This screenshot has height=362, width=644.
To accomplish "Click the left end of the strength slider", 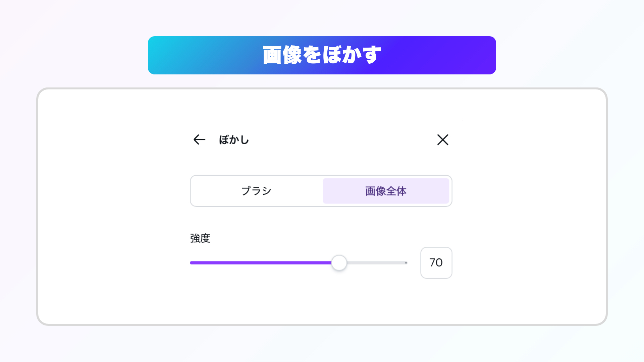I will pyautogui.click(x=191, y=263).
